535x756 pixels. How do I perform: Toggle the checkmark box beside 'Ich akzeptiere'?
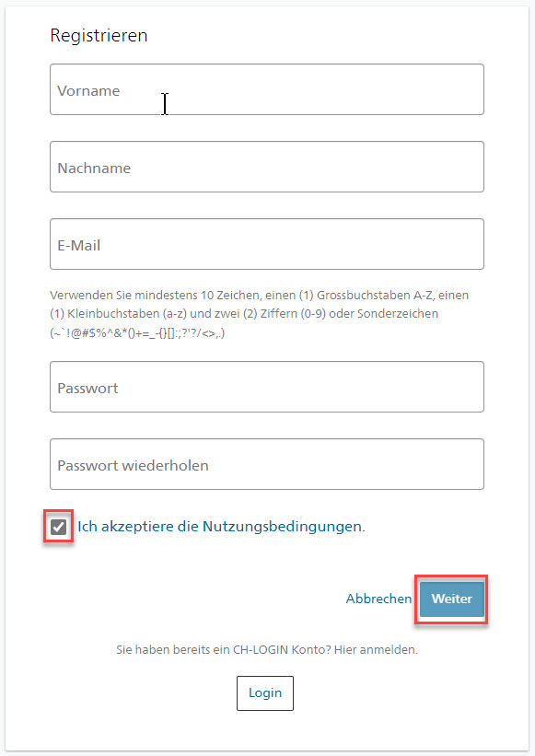58,527
